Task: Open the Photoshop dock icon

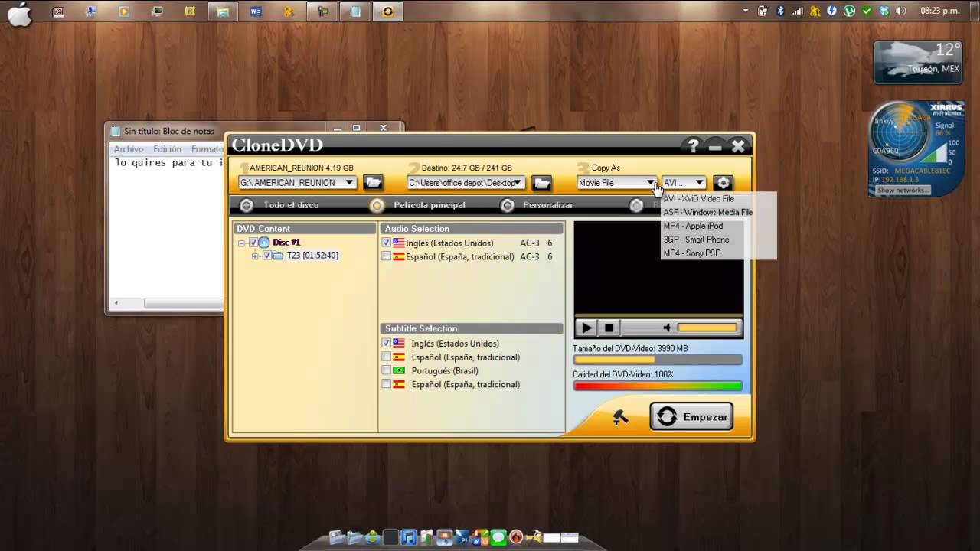Action: [463, 537]
